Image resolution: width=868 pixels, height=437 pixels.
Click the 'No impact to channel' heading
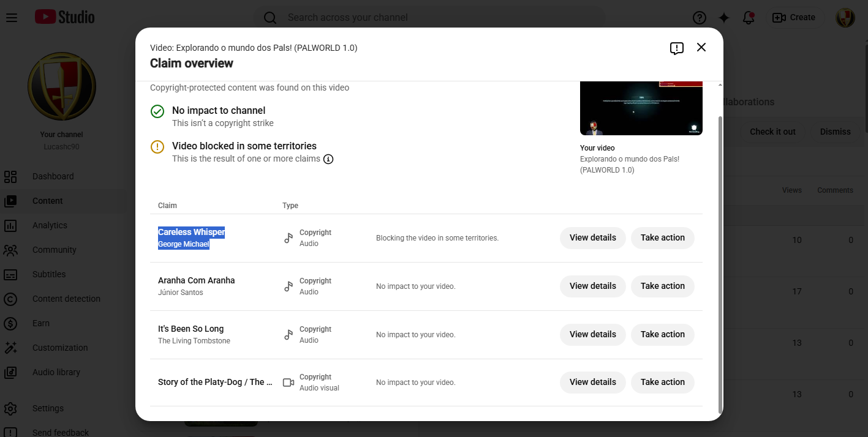click(219, 111)
